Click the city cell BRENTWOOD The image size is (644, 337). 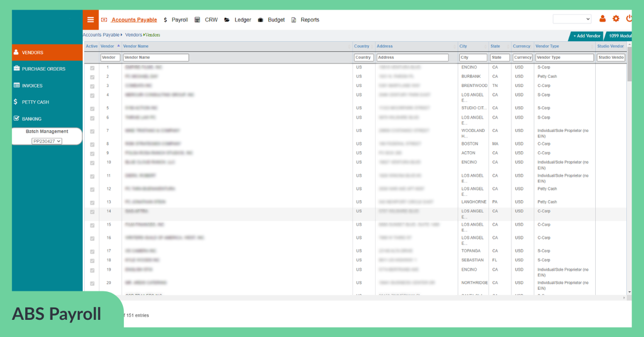click(474, 85)
